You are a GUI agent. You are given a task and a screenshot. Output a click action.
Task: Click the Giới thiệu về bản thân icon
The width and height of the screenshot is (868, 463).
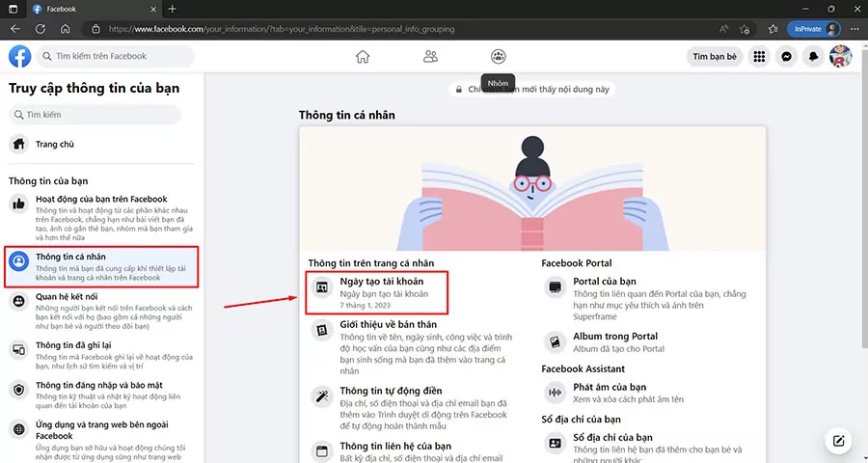tap(321, 331)
